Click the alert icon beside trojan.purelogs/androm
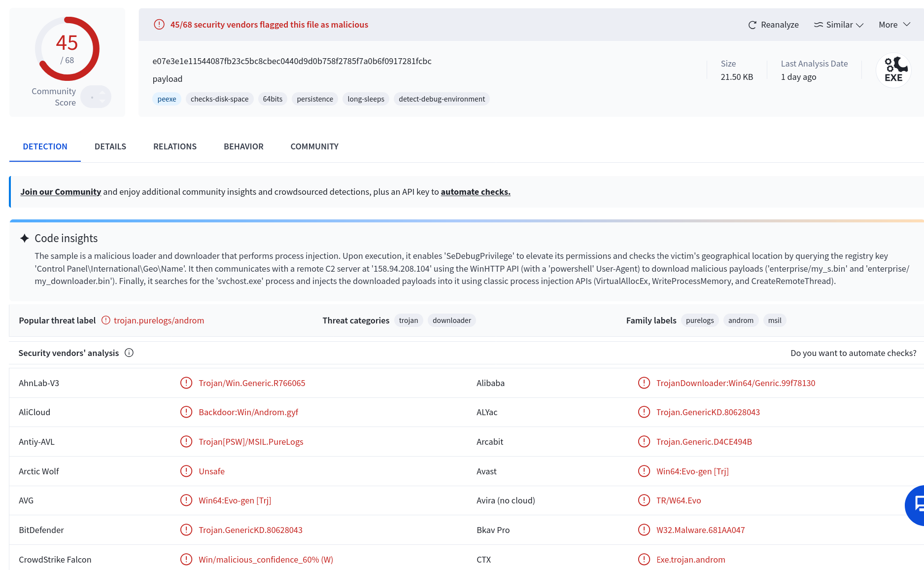This screenshot has height=570, width=924. pyautogui.click(x=106, y=320)
